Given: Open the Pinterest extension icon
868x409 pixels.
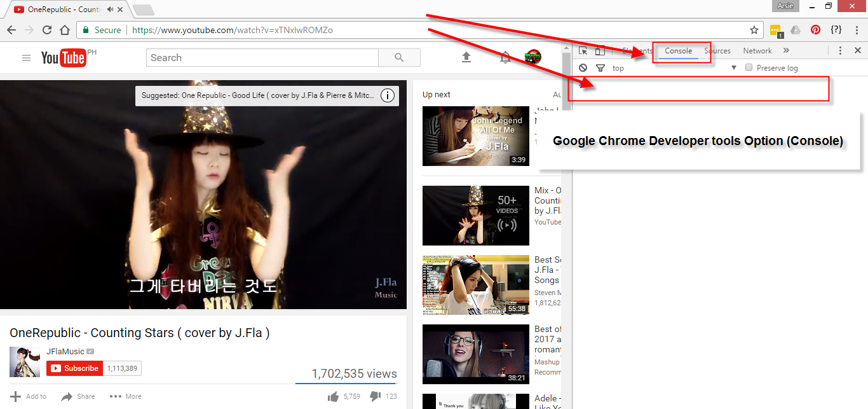Looking at the screenshot, I should point(815,30).
